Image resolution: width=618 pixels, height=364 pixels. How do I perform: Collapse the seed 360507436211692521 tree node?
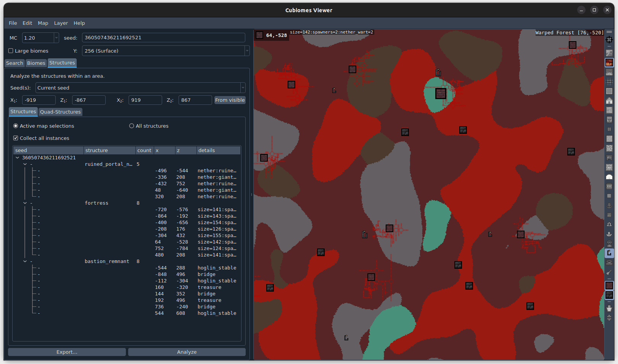(18, 157)
